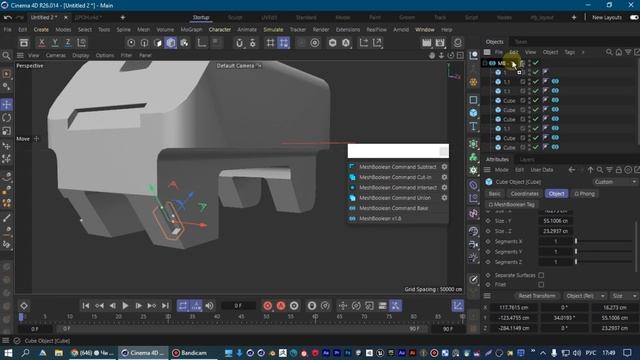This screenshot has height=360, width=640.
Task: Collapse the MB object tree expander
Action: click(484, 63)
